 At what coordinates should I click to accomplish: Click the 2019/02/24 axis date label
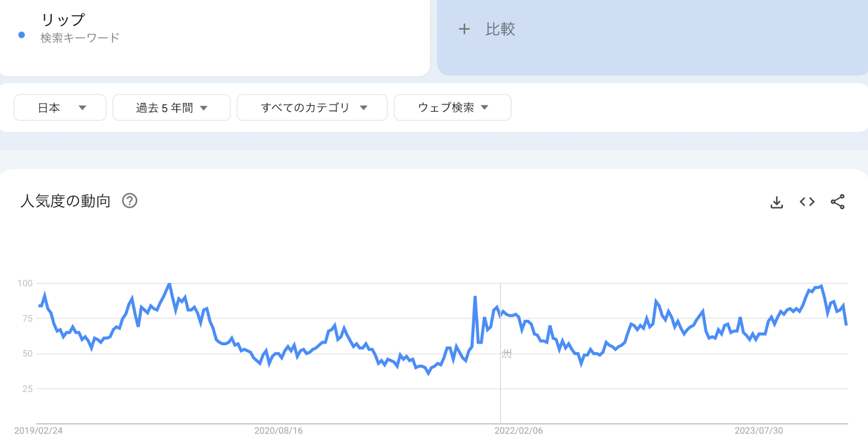(39, 431)
